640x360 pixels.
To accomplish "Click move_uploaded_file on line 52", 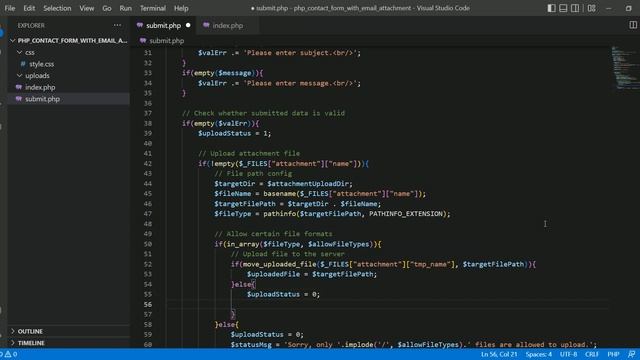I will pos(279,264).
